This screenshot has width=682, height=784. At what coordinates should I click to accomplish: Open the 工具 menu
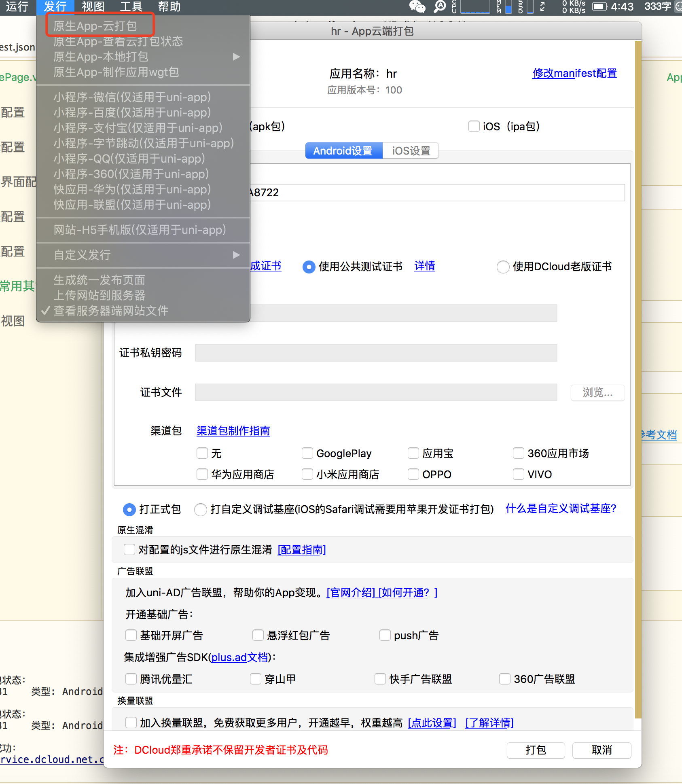(131, 6)
